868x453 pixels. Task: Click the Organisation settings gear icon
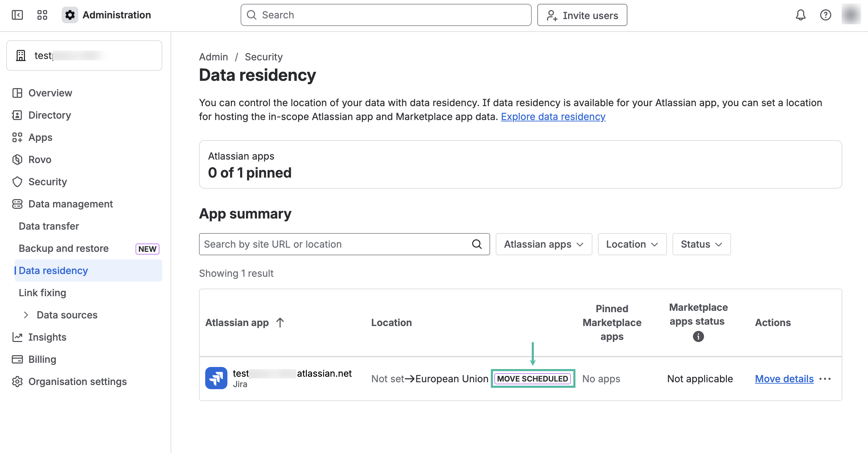[x=17, y=382]
